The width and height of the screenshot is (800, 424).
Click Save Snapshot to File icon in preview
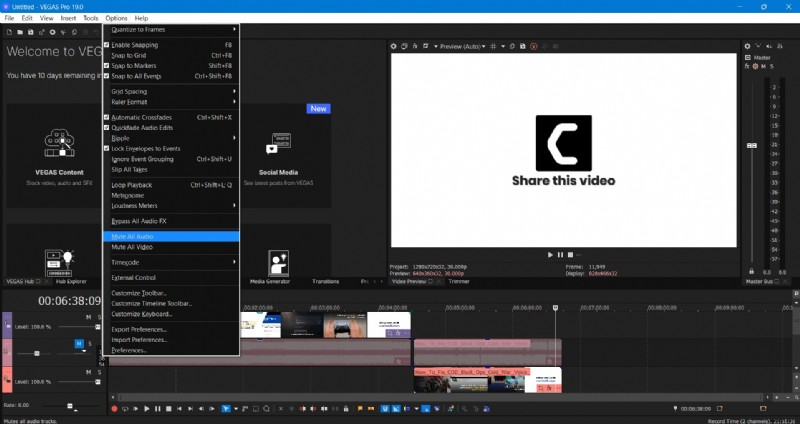(x=522, y=46)
